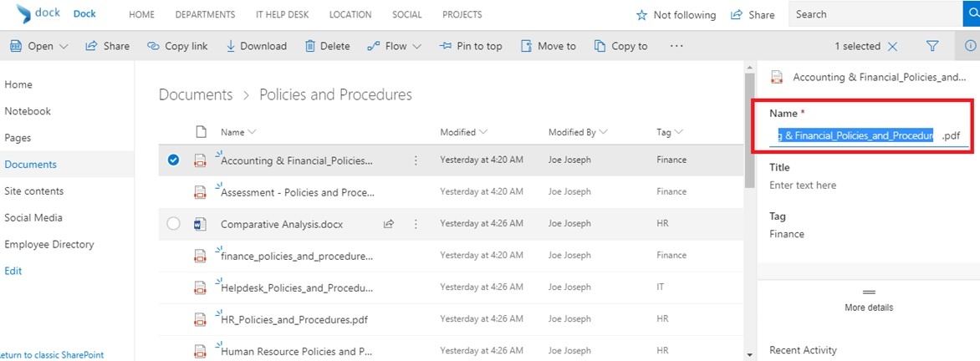Click the Copy link command
This screenshot has height=361, width=980.
point(177,47)
